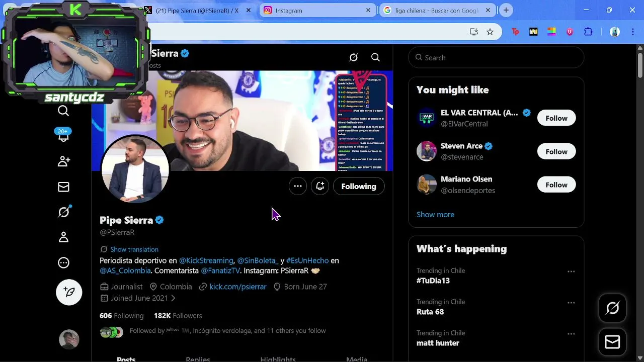This screenshot has height=362, width=644.
Task: Switch to liga chilena Google tab
Action: tap(437, 10)
